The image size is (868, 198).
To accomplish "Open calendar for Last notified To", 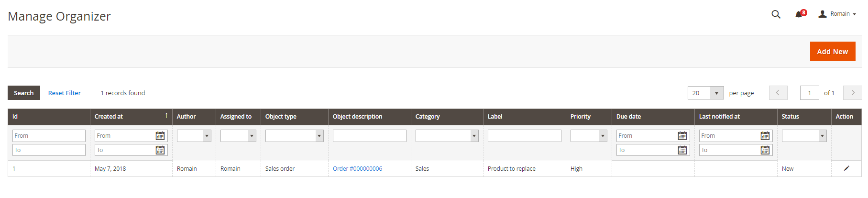I will [x=765, y=150].
